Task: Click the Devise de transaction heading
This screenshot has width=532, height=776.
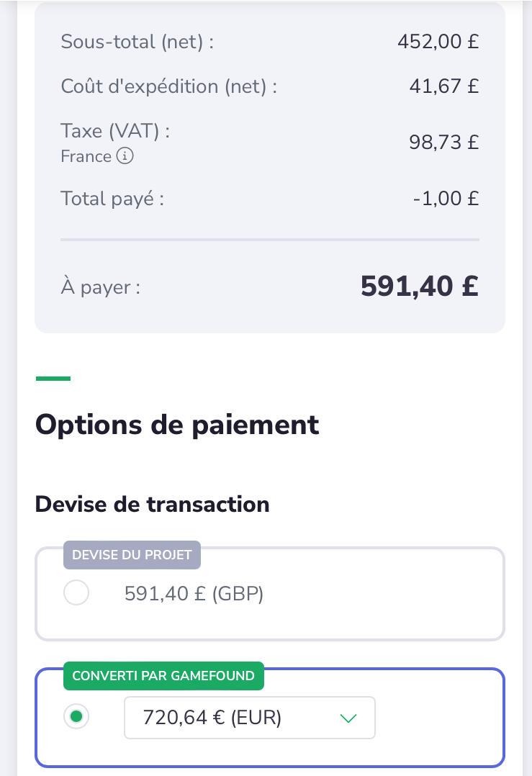Action: pyautogui.click(x=152, y=504)
